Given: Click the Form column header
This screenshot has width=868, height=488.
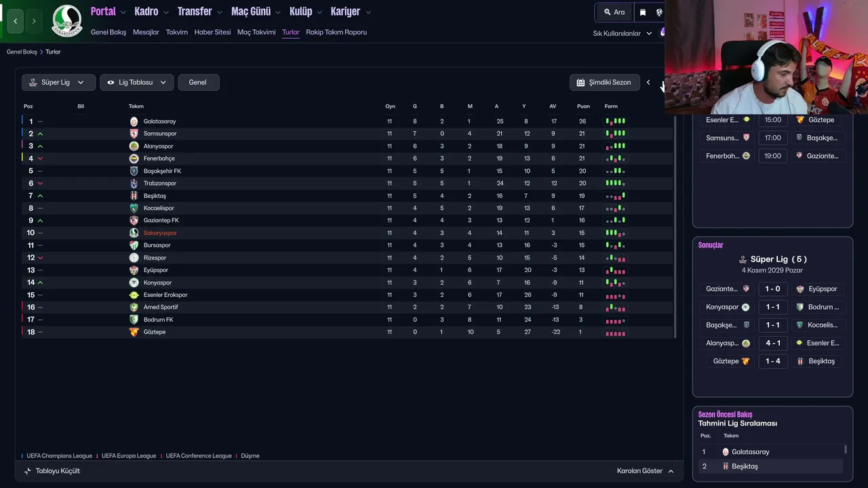Looking at the screenshot, I should (611, 106).
